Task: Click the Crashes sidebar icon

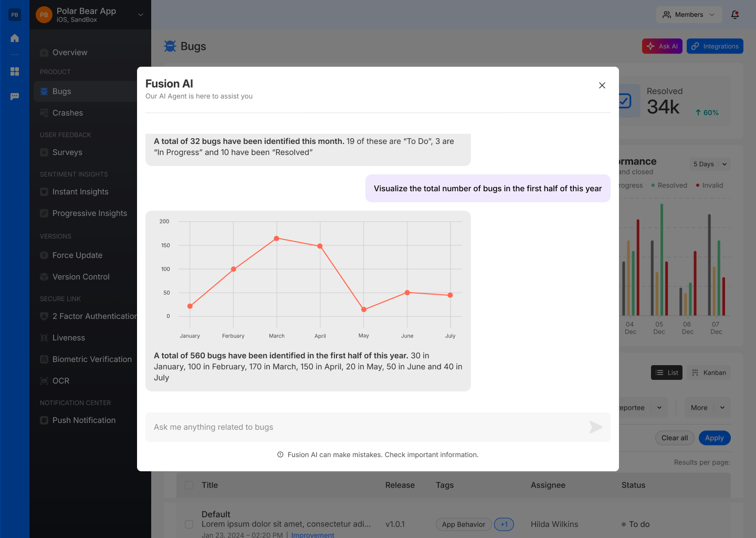Action: pyautogui.click(x=45, y=113)
